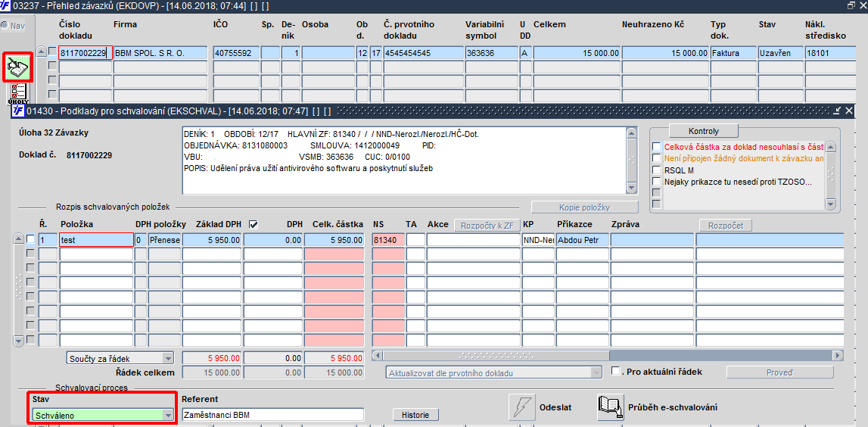Check the 'RSQL M' control checkbox

(657, 170)
